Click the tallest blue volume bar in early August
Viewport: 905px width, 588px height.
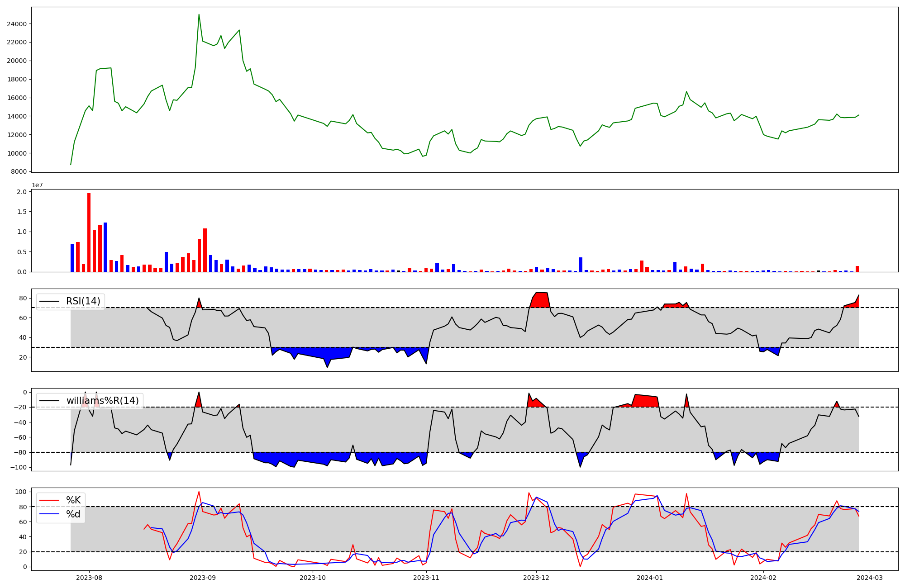coord(105,247)
